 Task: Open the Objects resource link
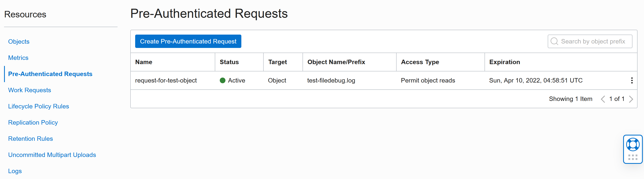(19, 41)
